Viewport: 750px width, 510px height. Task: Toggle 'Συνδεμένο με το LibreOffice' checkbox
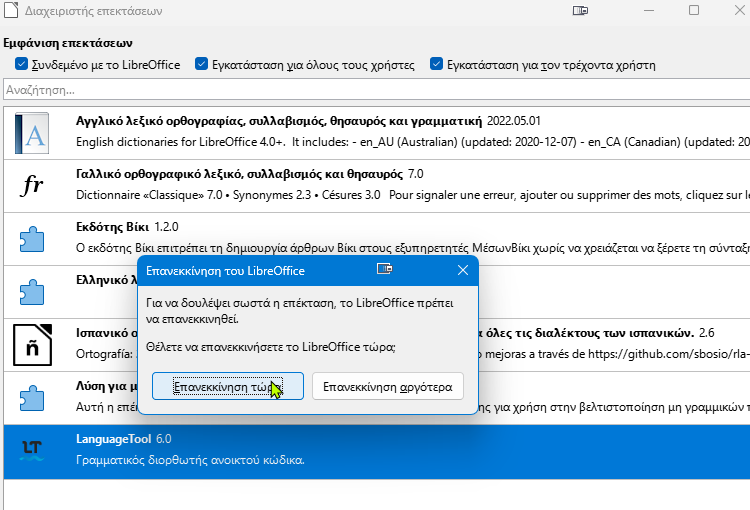[x=21, y=64]
